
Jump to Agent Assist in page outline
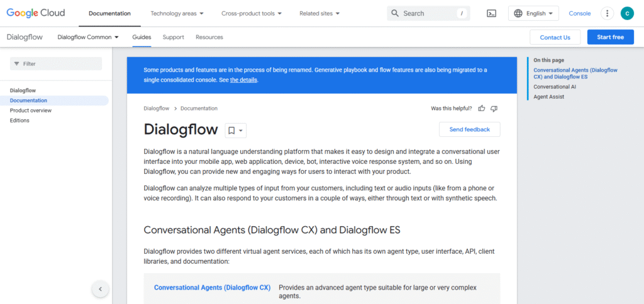click(x=548, y=97)
